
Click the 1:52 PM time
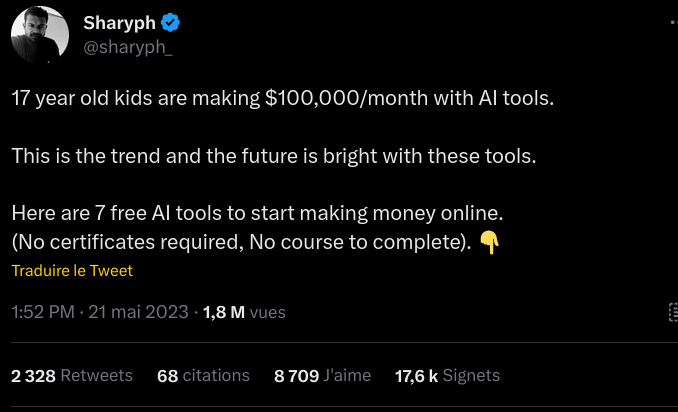[x=43, y=312]
